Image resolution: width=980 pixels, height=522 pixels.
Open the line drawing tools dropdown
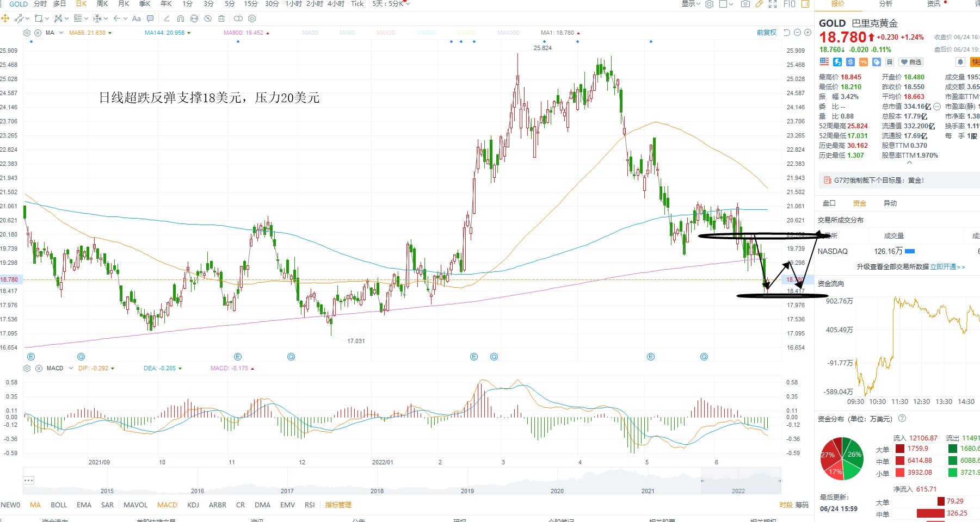click(x=28, y=18)
